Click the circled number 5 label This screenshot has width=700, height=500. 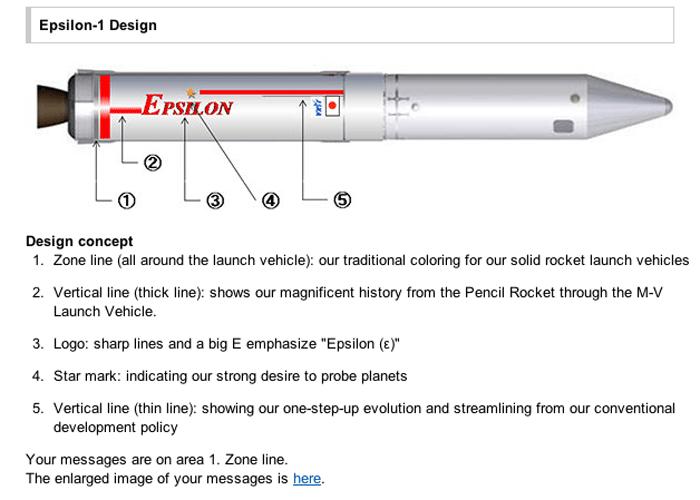(342, 200)
